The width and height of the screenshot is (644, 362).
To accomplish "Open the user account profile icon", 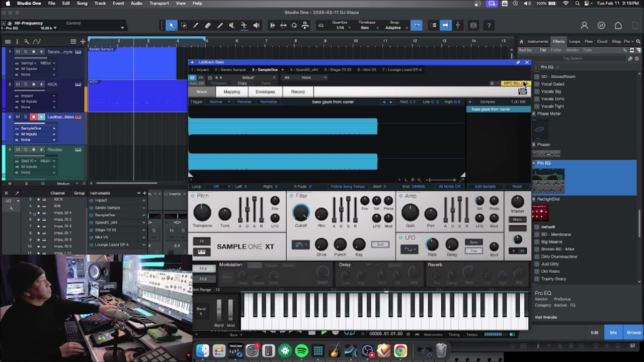I will point(584,25).
